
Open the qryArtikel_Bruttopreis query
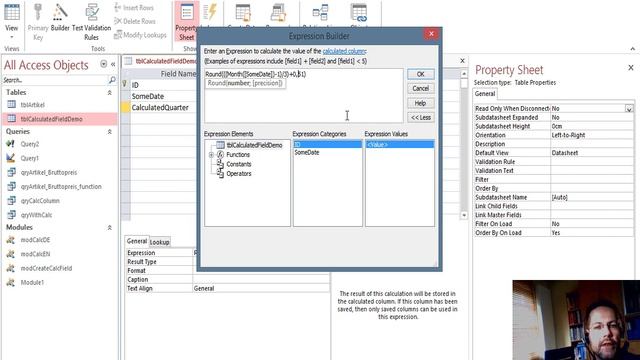tap(49, 172)
